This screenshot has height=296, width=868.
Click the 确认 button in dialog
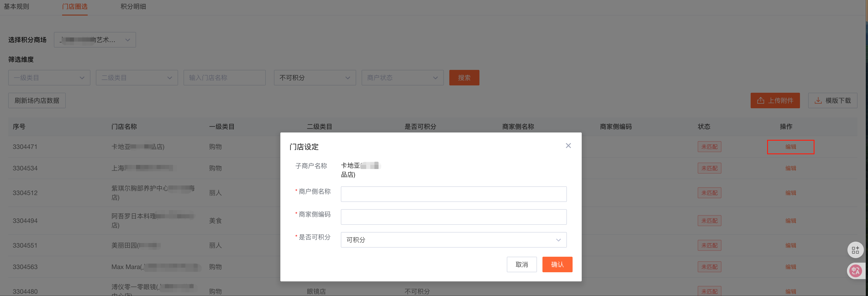click(x=557, y=264)
